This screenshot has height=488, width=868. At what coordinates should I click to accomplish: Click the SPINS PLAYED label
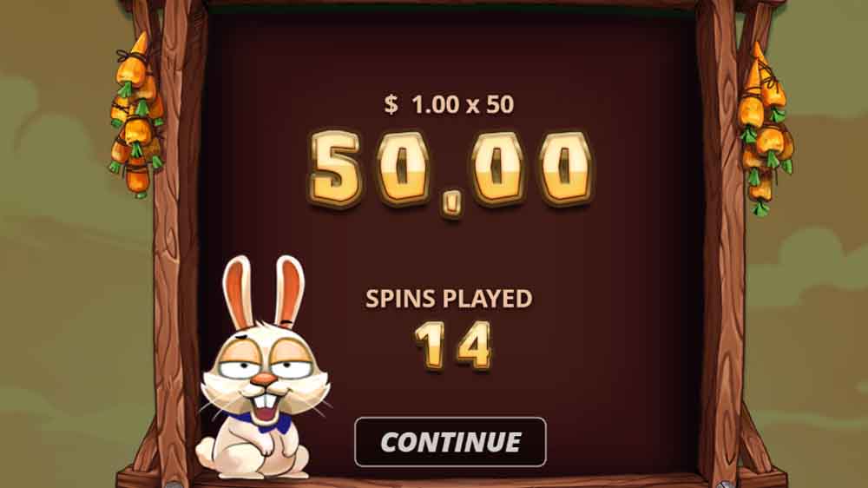click(449, 299)
